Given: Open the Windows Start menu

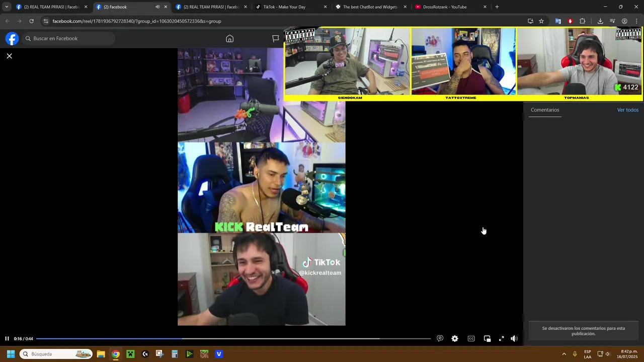Looking at the screenshot, I should [x=11, y=354].
